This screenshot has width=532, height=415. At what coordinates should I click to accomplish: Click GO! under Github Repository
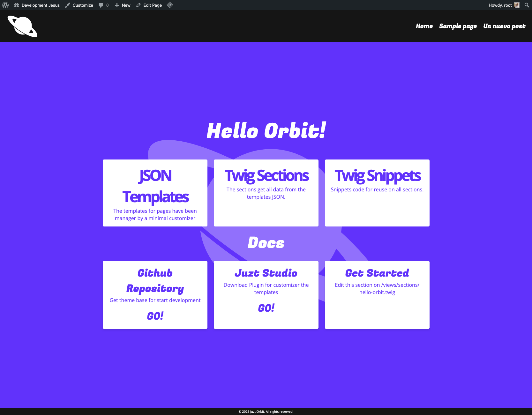click(155, 316)
